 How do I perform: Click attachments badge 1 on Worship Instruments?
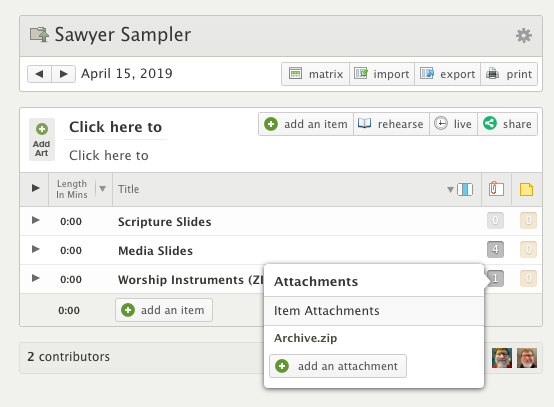coord(495,278)
